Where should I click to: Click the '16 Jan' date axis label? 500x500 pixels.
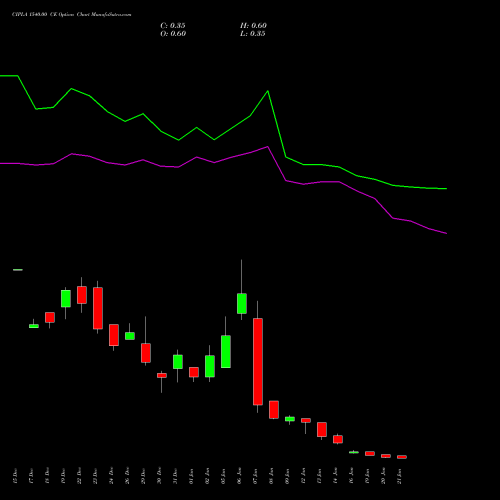pyautogui.click(x=351, y=476)
